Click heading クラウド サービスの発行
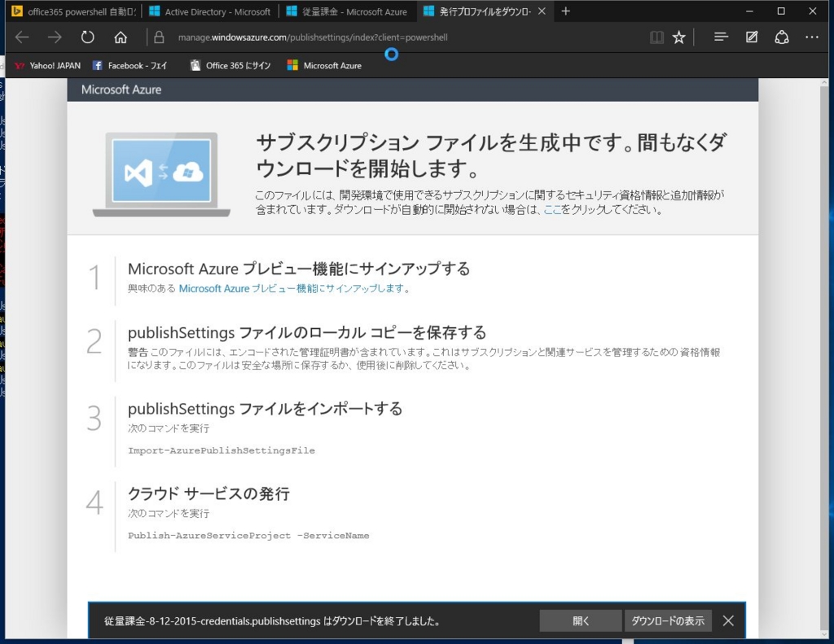This screenshot has height=644, width=834. (x=208, y=493)
